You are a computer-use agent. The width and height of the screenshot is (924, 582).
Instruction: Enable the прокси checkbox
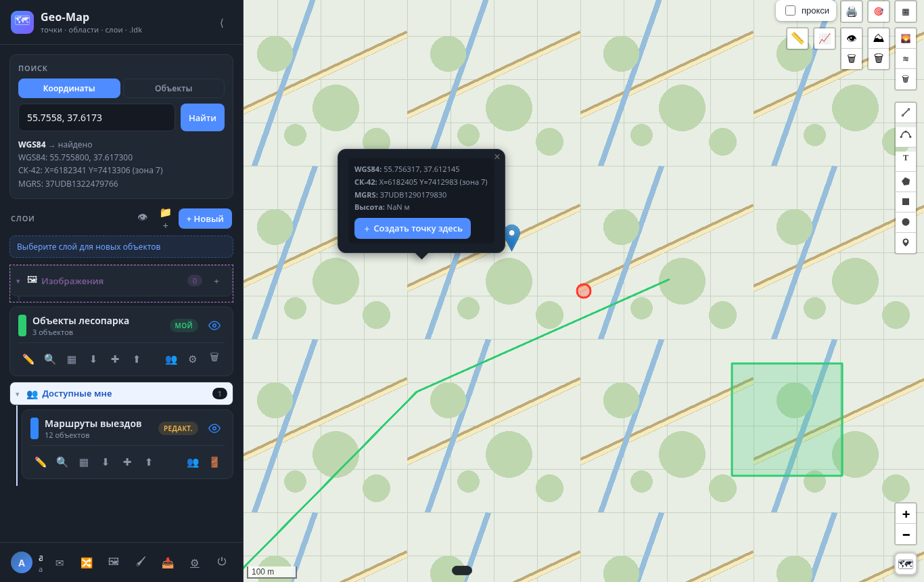click(x=790, y=11)
